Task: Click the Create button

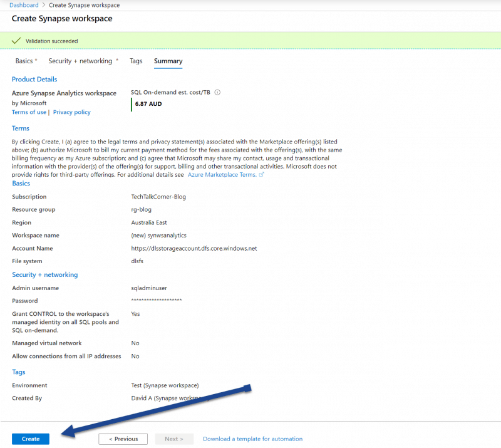Action: (x=30, y=439)
